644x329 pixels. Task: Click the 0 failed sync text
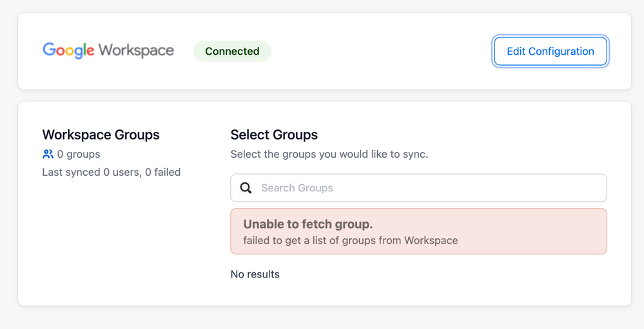[163, 173]
